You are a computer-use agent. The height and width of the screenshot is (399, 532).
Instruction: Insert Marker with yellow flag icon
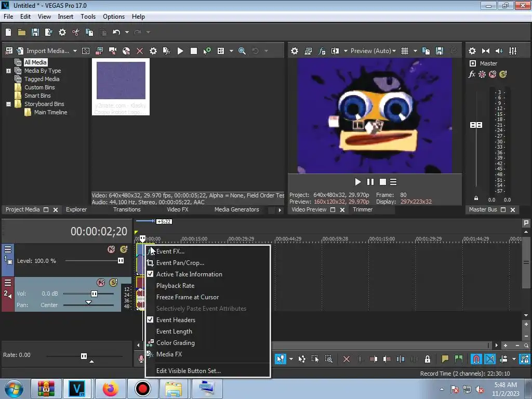[x=445, y=359]
